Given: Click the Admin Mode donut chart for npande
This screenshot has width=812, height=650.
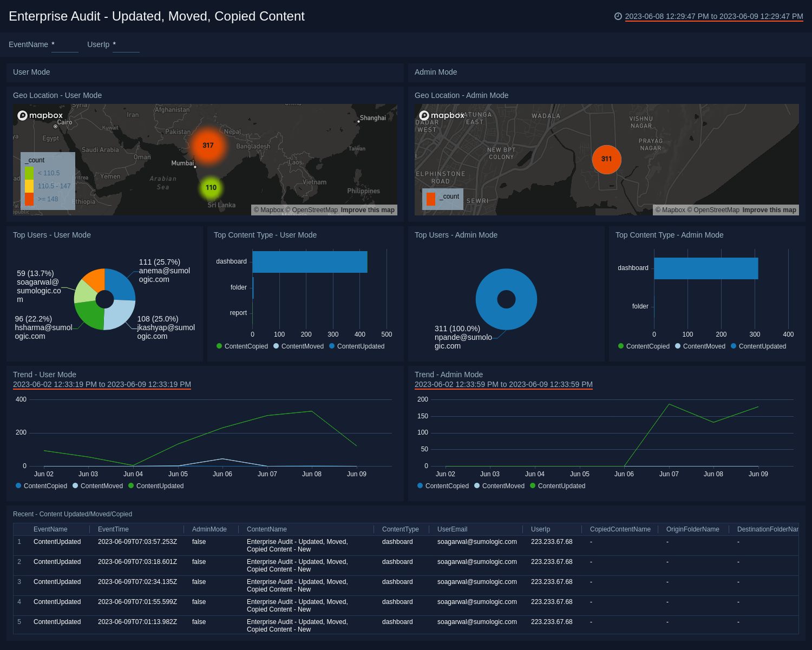Looking at the screenshot, I should 506,281.
